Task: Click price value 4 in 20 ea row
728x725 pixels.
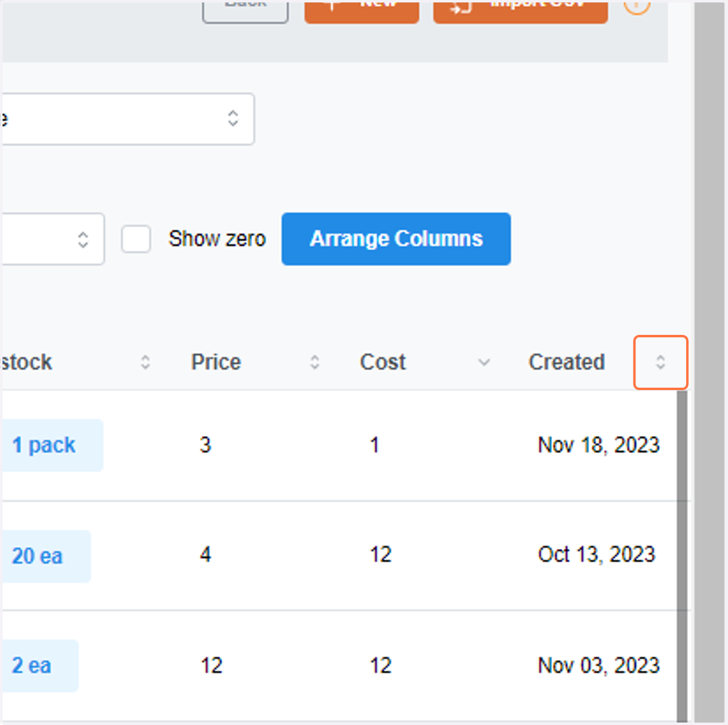Action: coord(206,555)
